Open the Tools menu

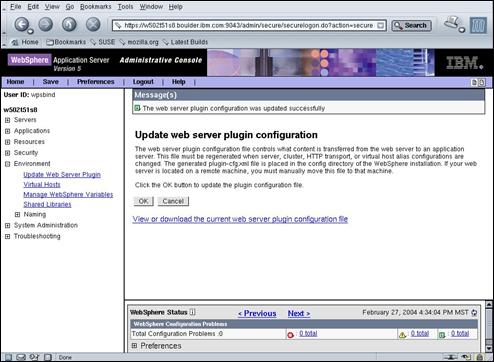pos(125,7)
